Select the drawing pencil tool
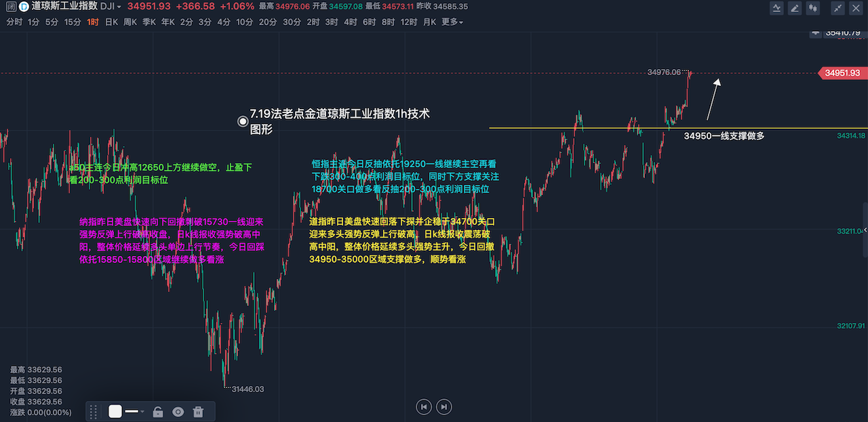Screen dimensions: 868x422 click(x=795, y=8)
